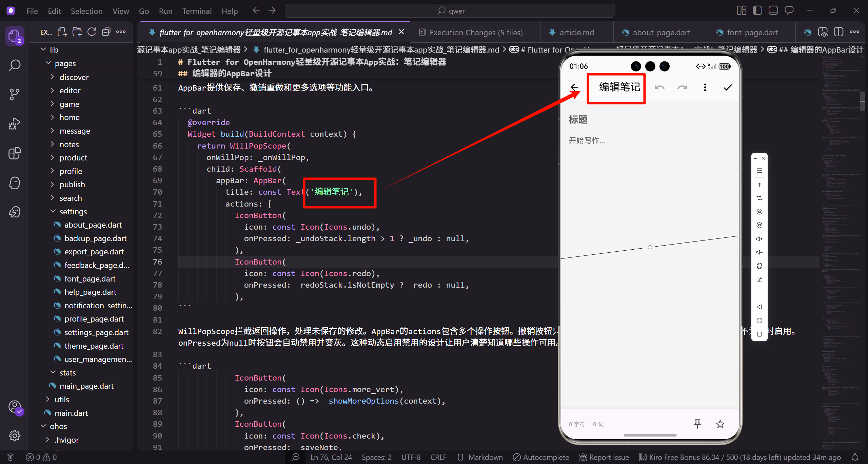Image resolution: width=868 pixels, height=464 pixels.
Task: Toggle the pin icon in note editor
Action: pyautogui.click(x=697, y=424)
